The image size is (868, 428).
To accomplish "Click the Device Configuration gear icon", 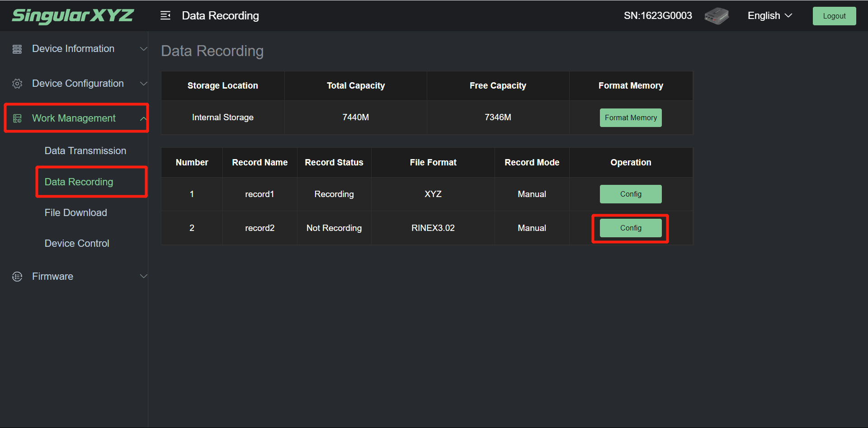I will pyautogui.click(x=17, y=84).
